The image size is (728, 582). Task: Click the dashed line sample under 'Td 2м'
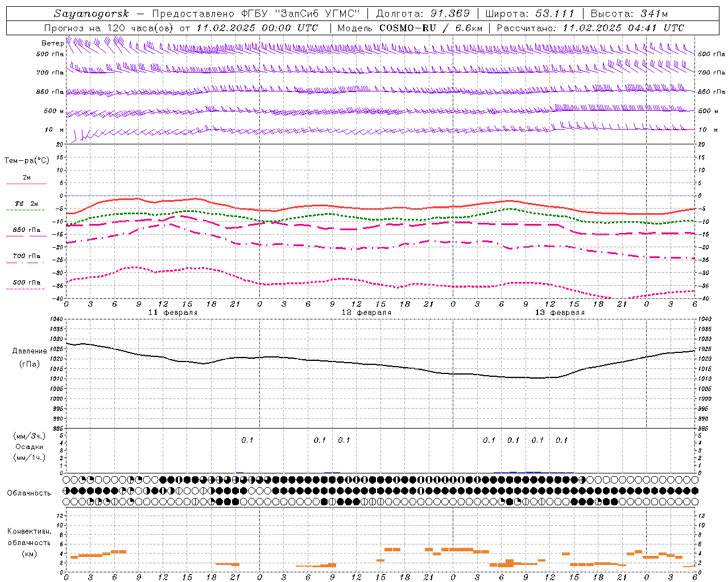[25, 210]
